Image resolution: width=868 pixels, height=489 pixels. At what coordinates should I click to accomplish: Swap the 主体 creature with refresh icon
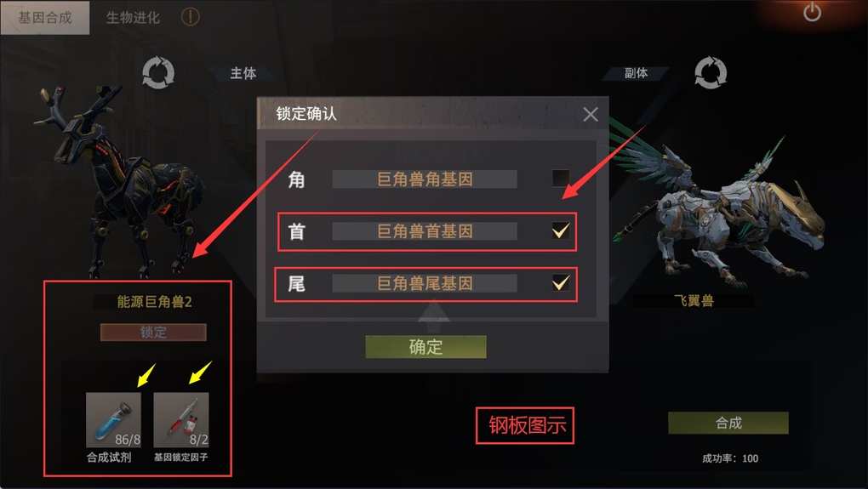(158, 73)
